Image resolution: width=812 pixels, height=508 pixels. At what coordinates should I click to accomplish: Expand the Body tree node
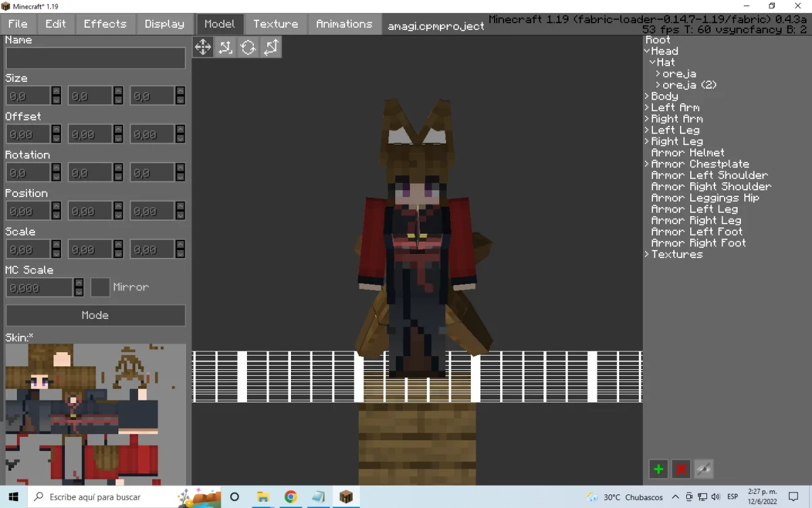pos(647,96)
